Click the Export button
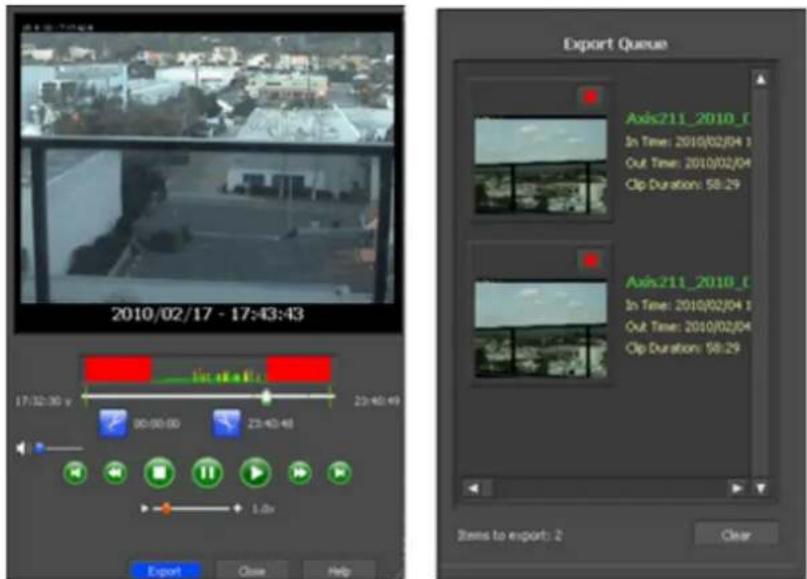The image size is (807, 579). (165, 571)
